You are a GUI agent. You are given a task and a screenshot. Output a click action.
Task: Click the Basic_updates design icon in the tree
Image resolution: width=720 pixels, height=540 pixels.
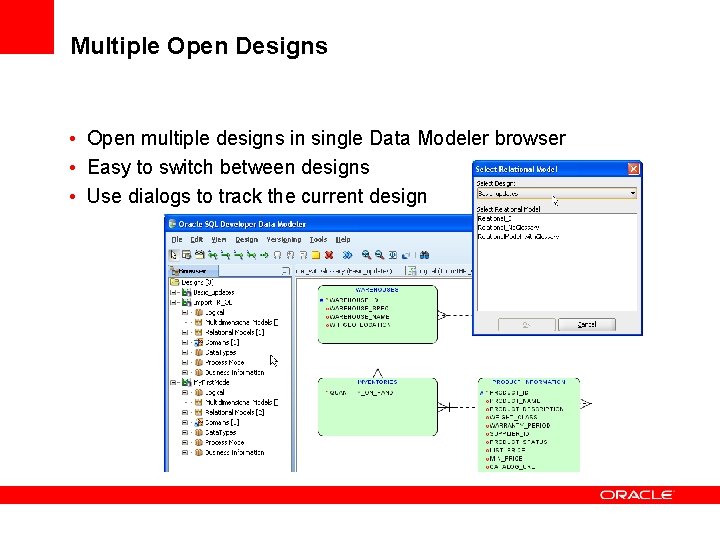(x=186, y=292)
